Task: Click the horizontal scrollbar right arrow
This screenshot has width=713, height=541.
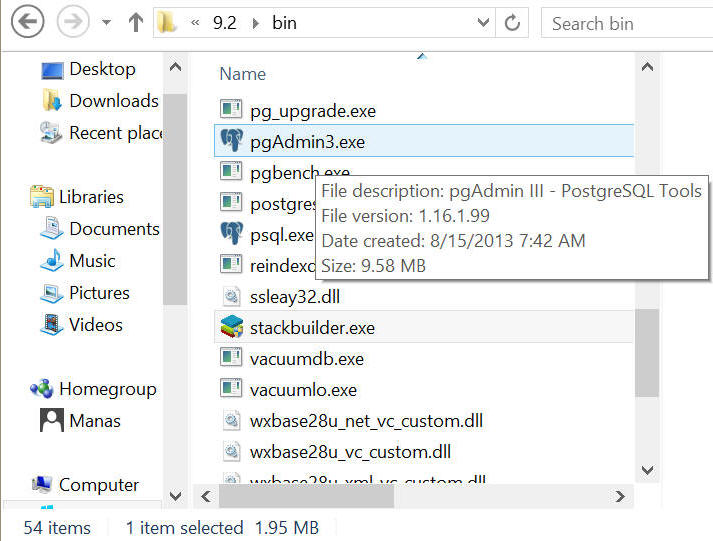Action: [620, 496]
